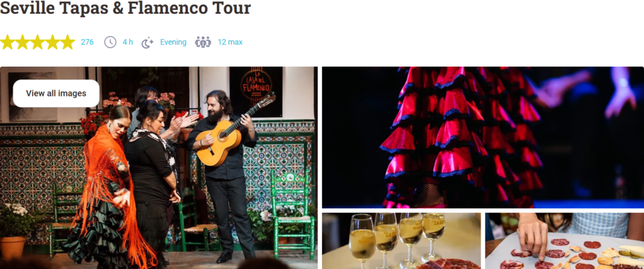This screenshot has height=269, width=644.
Task: Click the 4 h duration label
Action: [x=128, y=42]
